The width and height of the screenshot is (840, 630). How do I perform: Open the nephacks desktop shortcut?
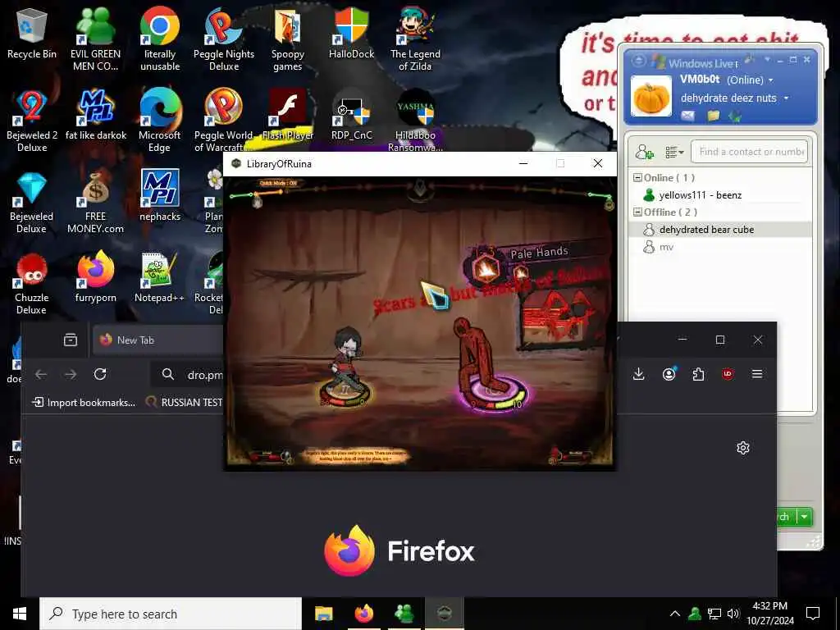point(160,196)
